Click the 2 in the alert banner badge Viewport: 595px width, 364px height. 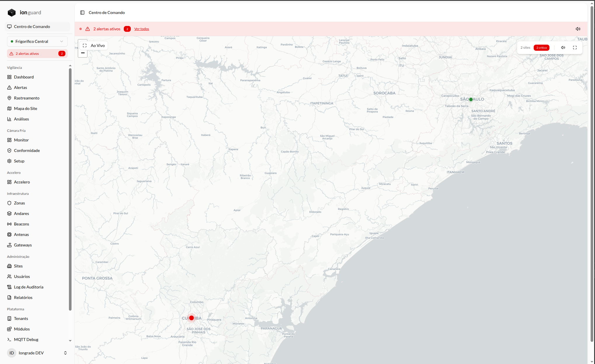[x=127, y=29]
